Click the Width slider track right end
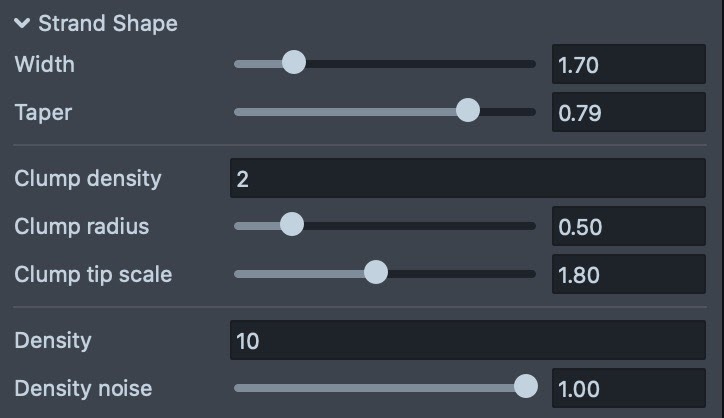Viewport: 724px width, 418px height. pos(528,64)
